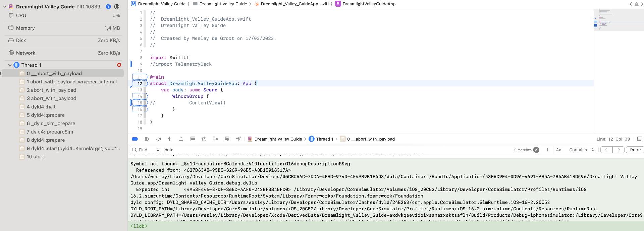
Task: Open debug bar frame 0 __abort_with_payload breadcrumb
Action: [367, 139]
